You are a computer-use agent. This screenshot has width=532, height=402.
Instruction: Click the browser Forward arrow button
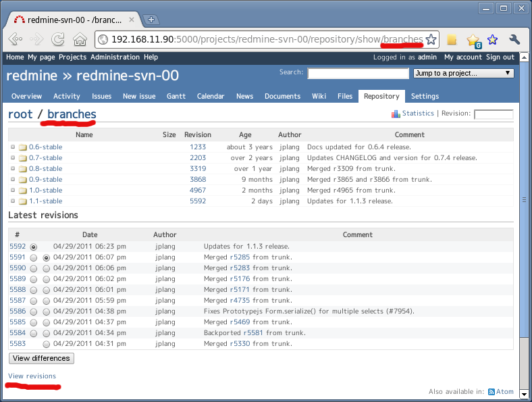36,39
